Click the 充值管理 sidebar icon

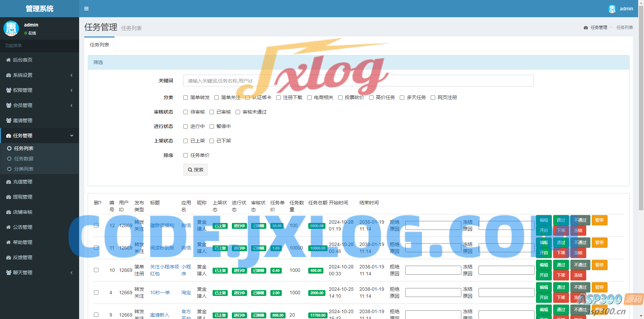coord(9,182)
